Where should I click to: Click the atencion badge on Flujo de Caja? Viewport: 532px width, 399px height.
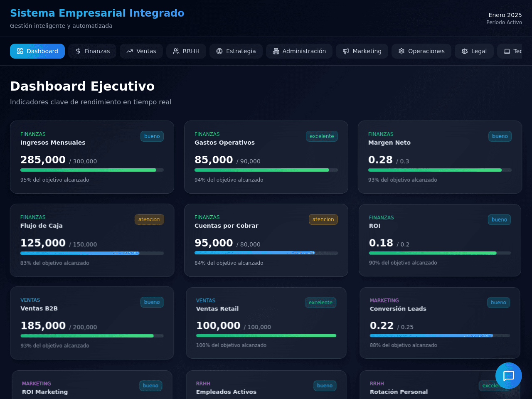click(149, 219)
